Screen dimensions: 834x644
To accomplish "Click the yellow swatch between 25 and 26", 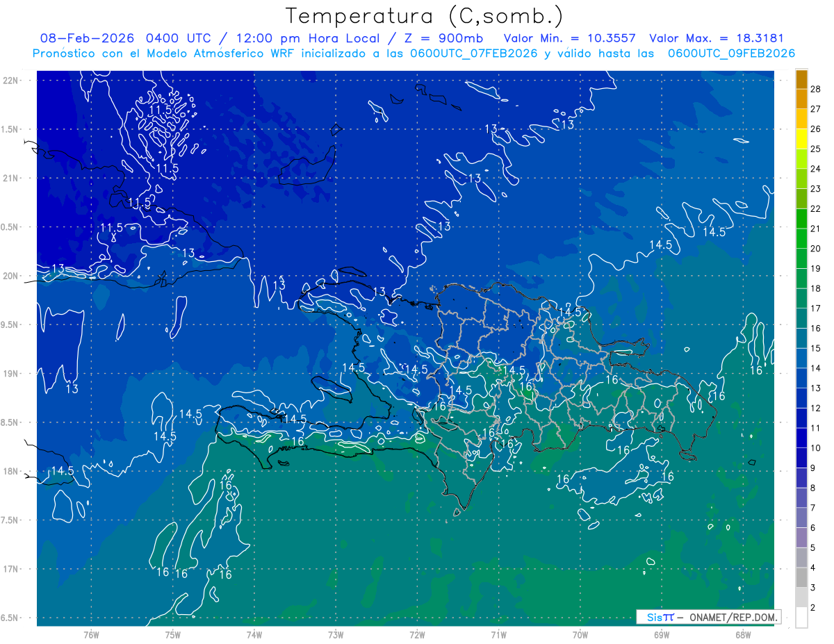I will (801, 138).
